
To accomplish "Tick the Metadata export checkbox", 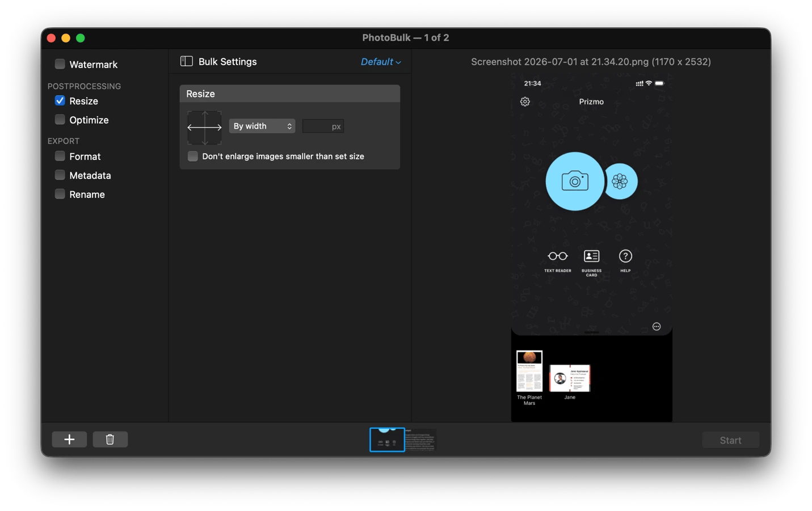I will pyautogui.click(x=60, y=175).
